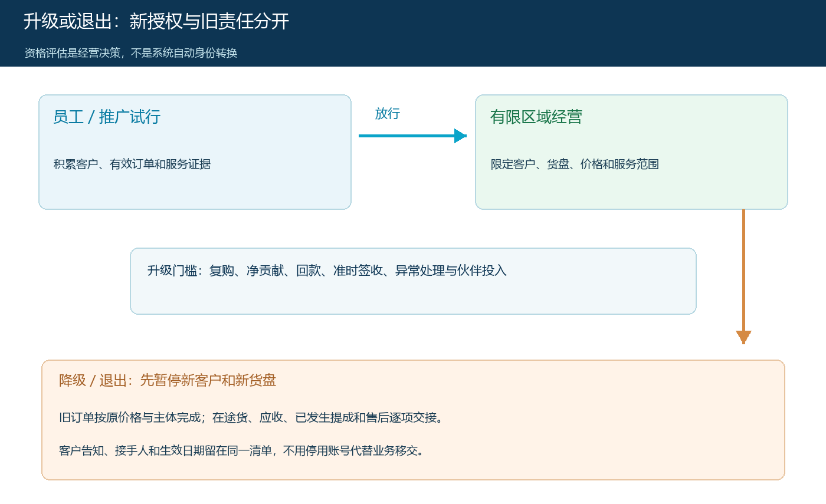The height and width of the screenshot is (504, 826).
Task: Click the title 升级或退出：新授权与旧责任分开
Action: (x=156, y=22)
